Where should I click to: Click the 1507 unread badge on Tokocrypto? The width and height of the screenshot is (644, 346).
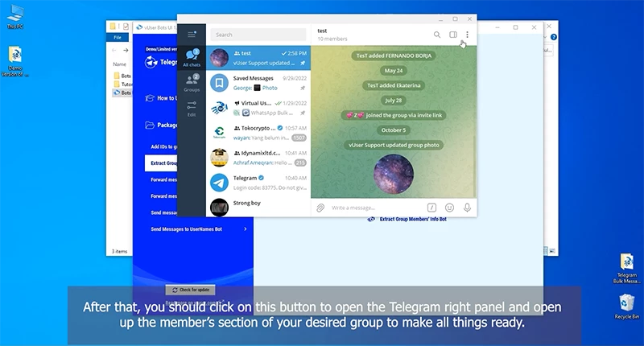click(299, 138)
